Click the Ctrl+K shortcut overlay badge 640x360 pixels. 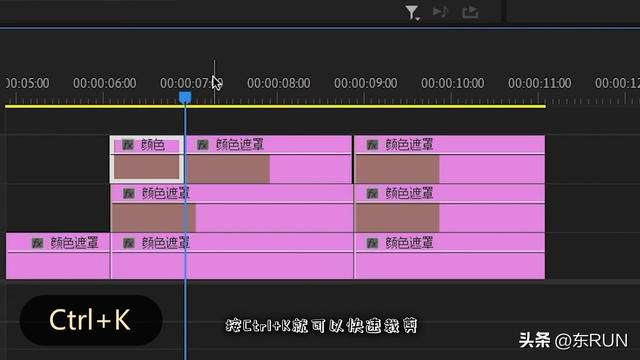pos(91,320)
